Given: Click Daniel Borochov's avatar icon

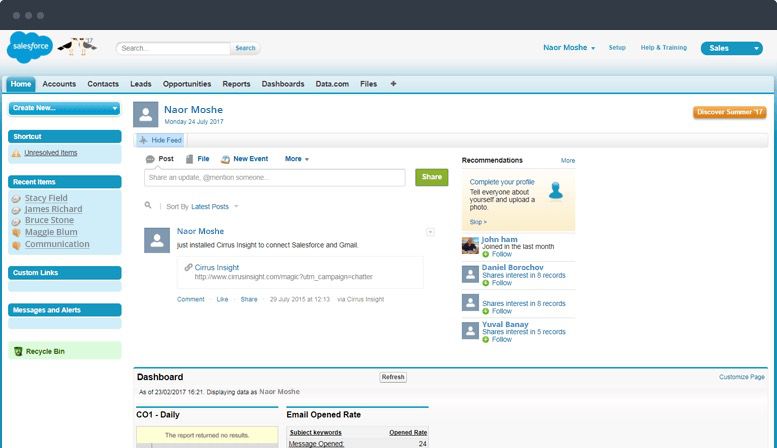Looking at the screenshot, I should [470, 274].
